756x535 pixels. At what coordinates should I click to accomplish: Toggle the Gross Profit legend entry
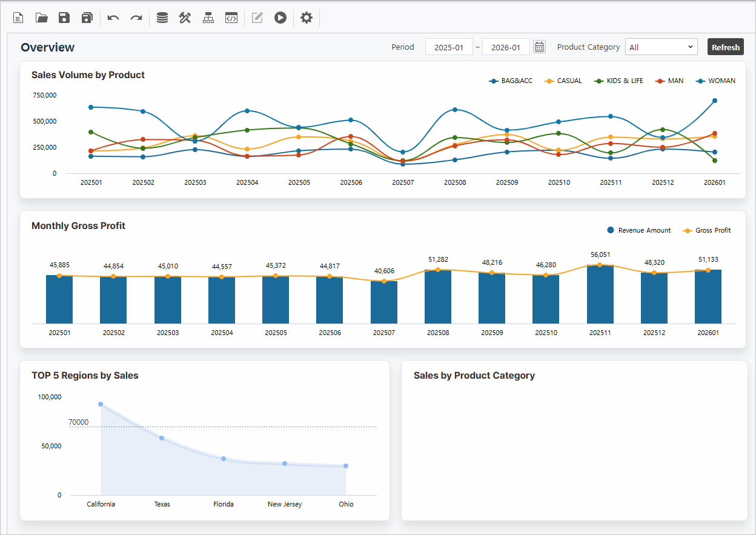(x=707, y=230)
